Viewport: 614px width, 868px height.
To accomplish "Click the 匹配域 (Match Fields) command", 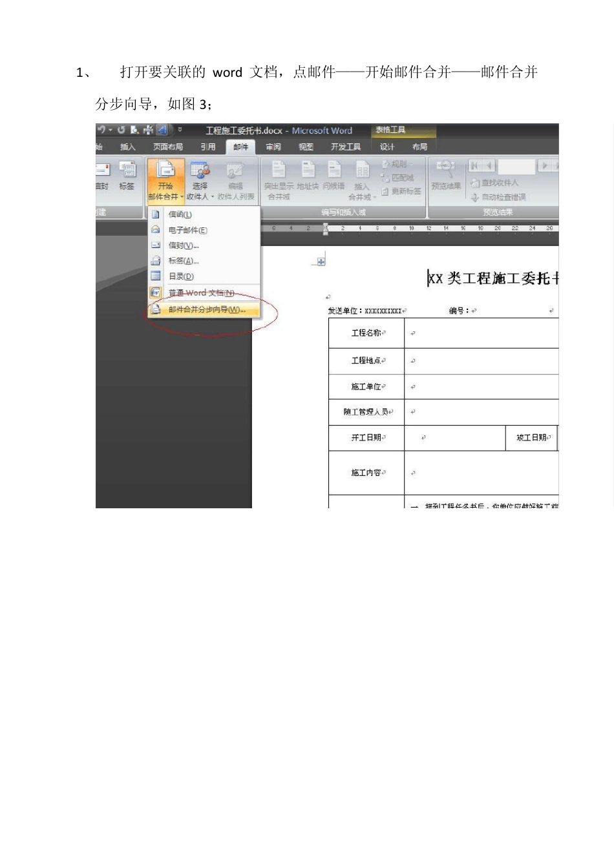I will [397, 178].
